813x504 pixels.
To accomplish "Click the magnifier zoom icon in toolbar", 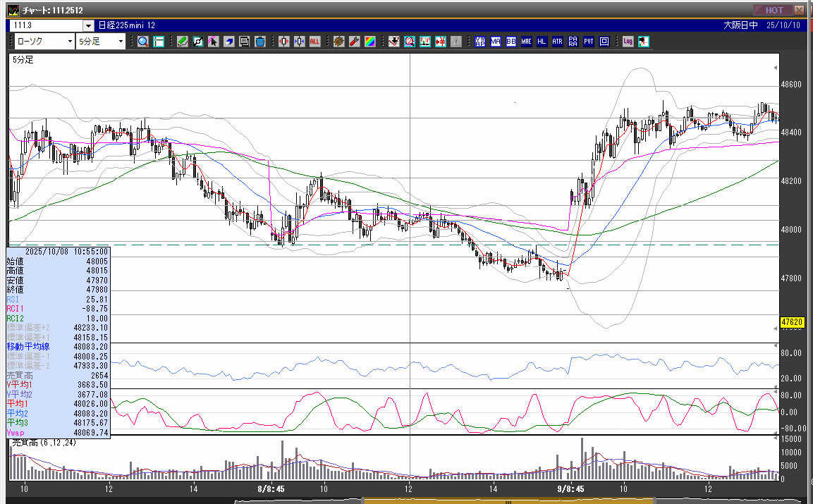I will [x=143, y=42].
